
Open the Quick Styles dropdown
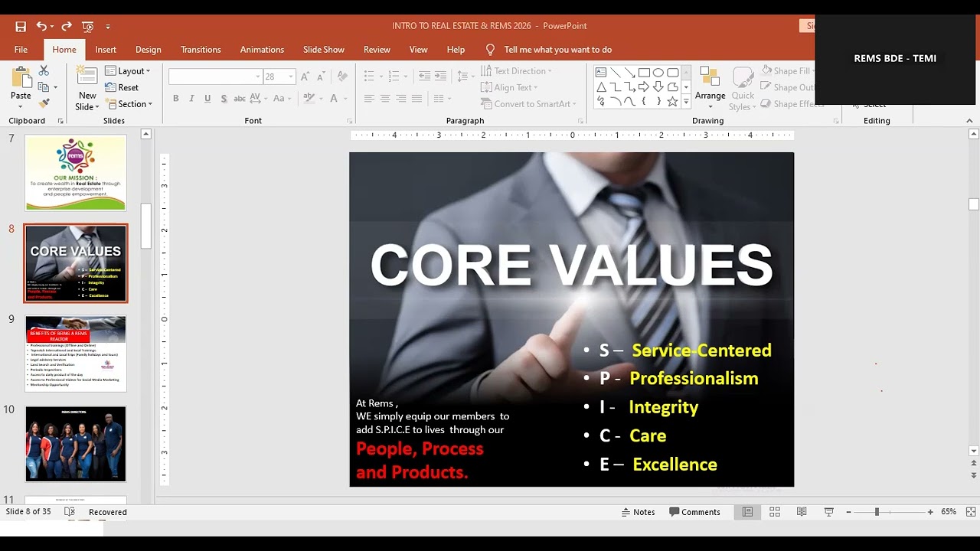click(743, 87)
